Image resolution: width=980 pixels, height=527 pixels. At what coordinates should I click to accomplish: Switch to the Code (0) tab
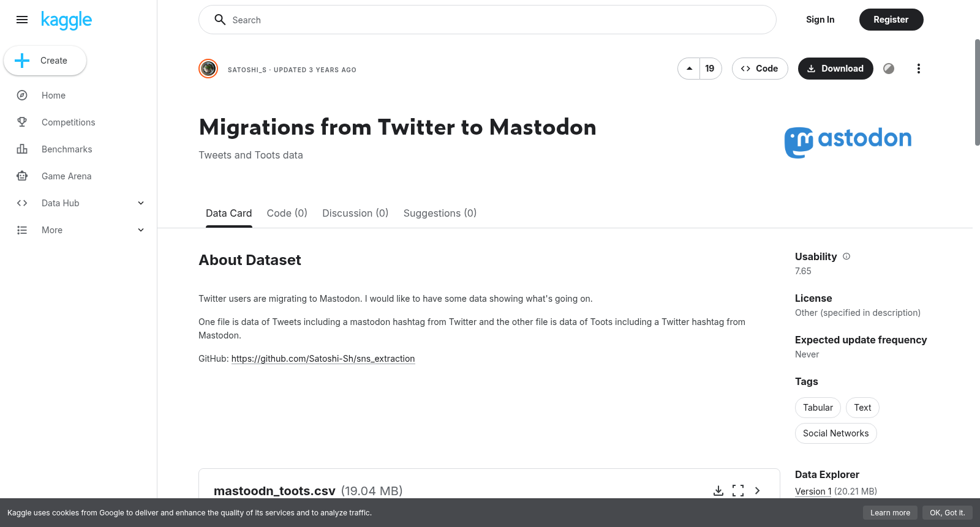[287, 213]
